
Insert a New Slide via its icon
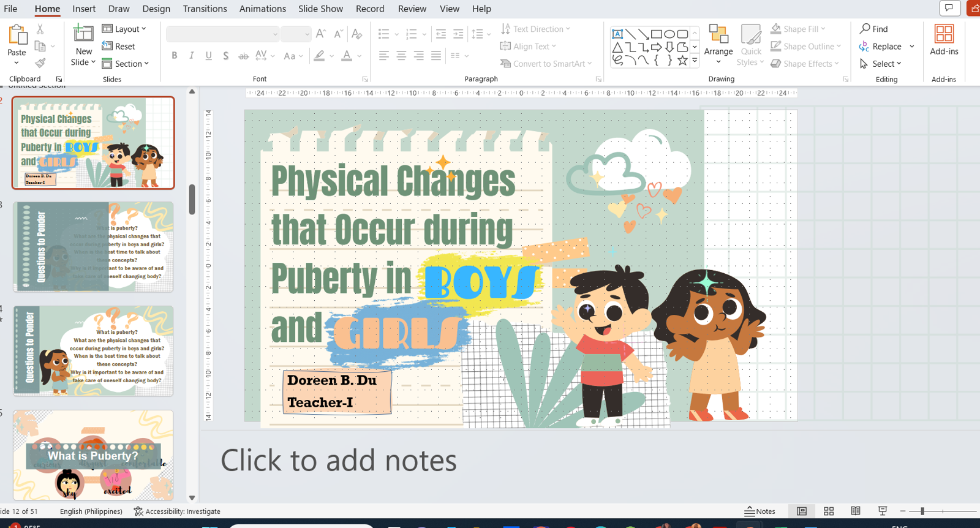[x=83, y=34]
